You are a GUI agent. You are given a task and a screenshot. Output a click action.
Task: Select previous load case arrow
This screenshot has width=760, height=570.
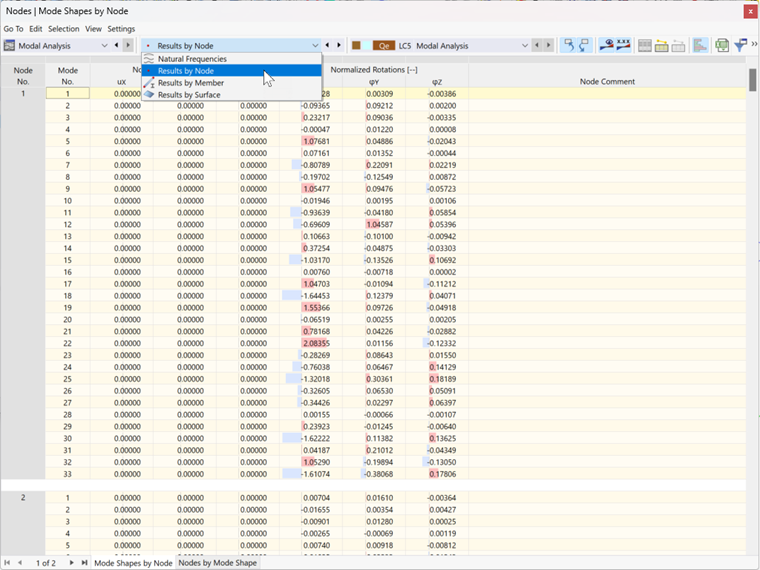537,46
